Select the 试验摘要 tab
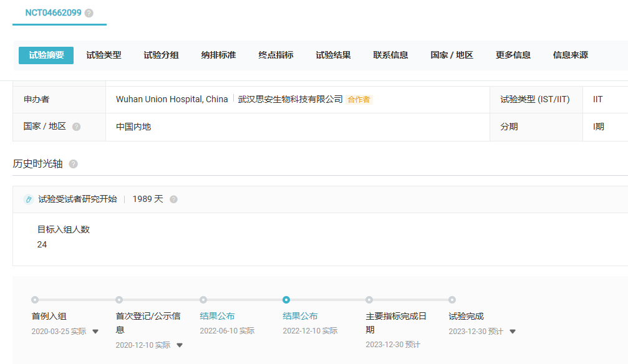 (x=46, y=55)
